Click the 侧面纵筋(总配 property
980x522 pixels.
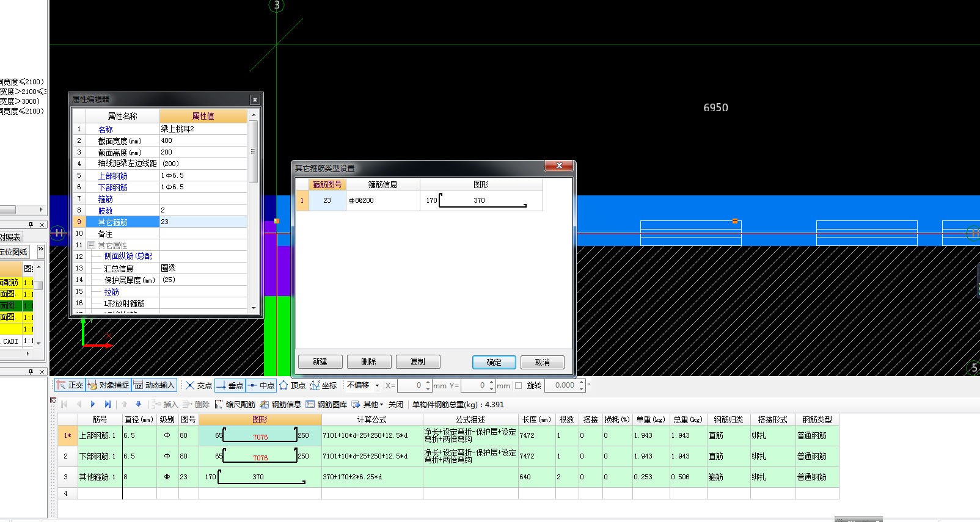[128, 256]
